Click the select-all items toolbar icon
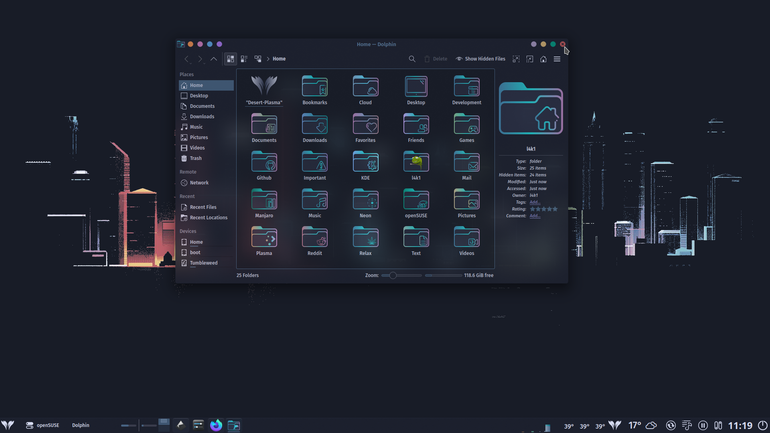The height and width of the screenshot is (433, 770). (x=516, y=59)
